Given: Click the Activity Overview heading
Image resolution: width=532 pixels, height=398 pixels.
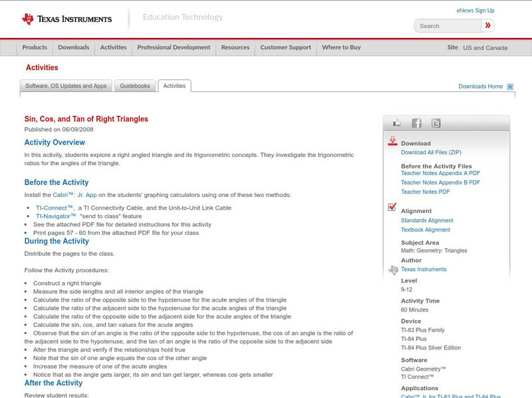Looking at the screenshot, I should pos(55,142).
